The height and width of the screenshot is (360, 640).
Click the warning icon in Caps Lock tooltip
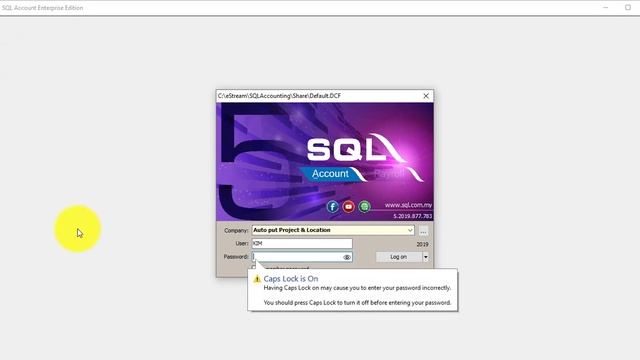tap(257, 279)
